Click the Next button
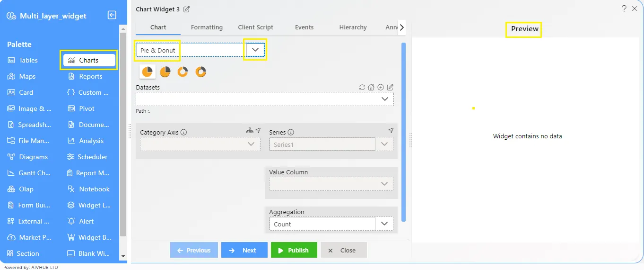644x270 pixels. click(244, 250)
